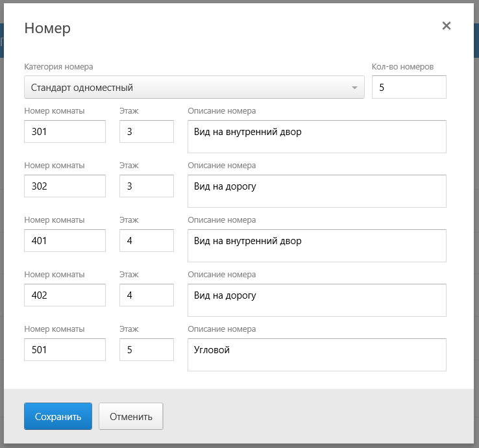The image size is (479, 448).
Task: Click room number field containing 302
Action: point(65,186)
